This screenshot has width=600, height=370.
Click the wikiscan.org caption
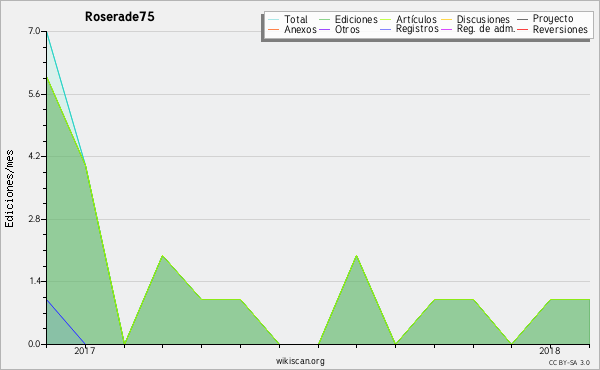[x=300, y=360]
